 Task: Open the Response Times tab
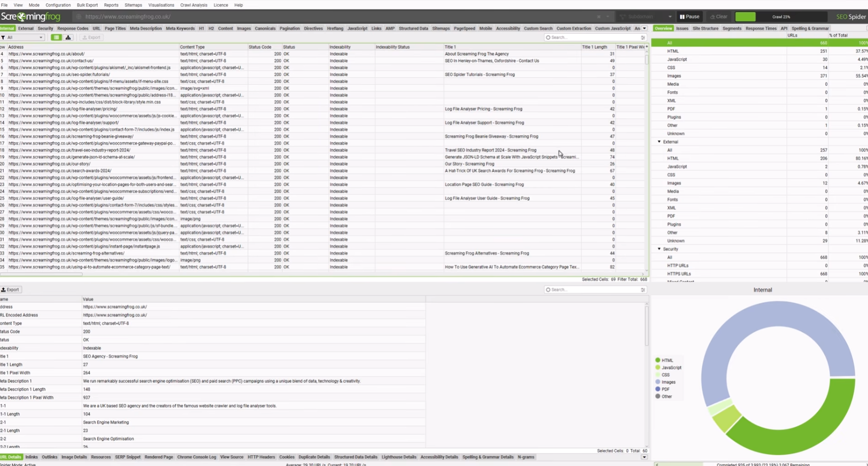click(761, 28)
